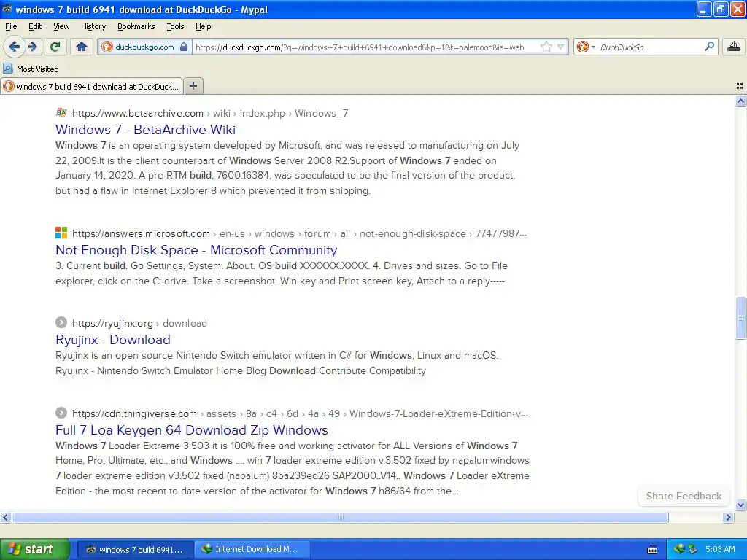
Task: Click the horizontal scrollbar thumb
Action: tap(340, 517)
